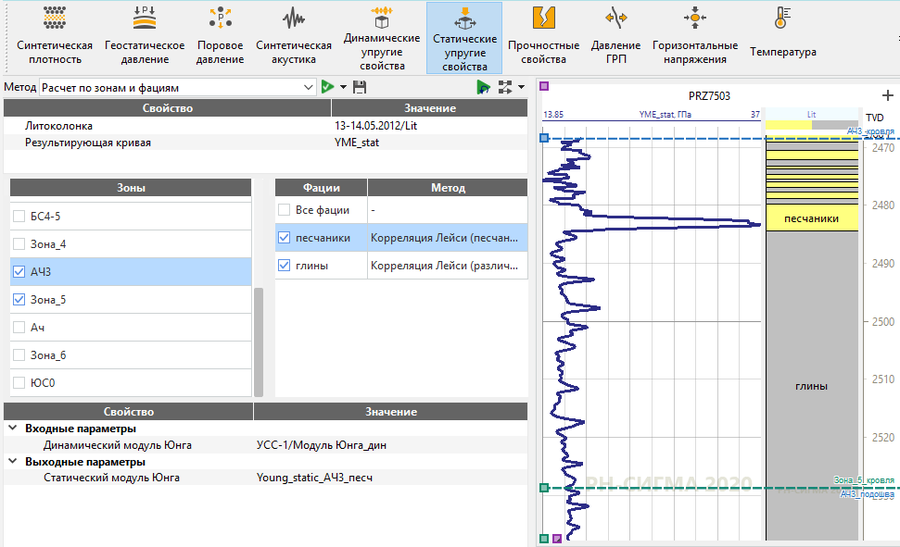The image size is (900, 547).
Task: Open Dynamic elastic properties (Динамические упругие свойства)
Action: [380, 38]
